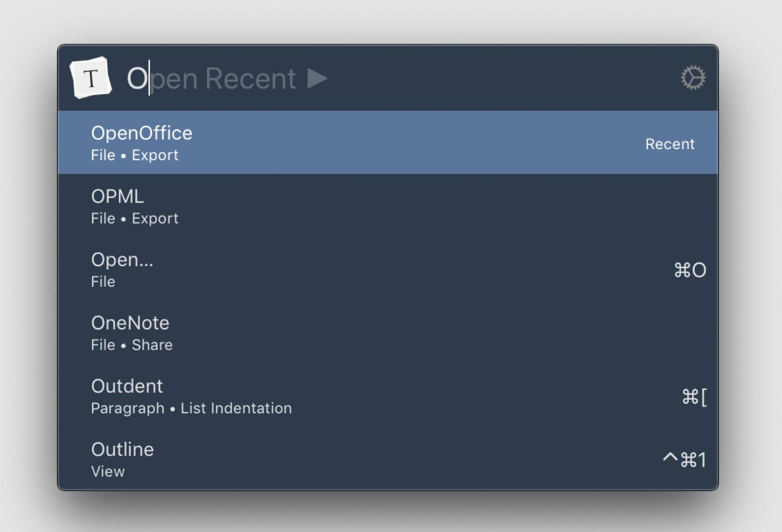Open the settings gear icon

coord(693,77)
